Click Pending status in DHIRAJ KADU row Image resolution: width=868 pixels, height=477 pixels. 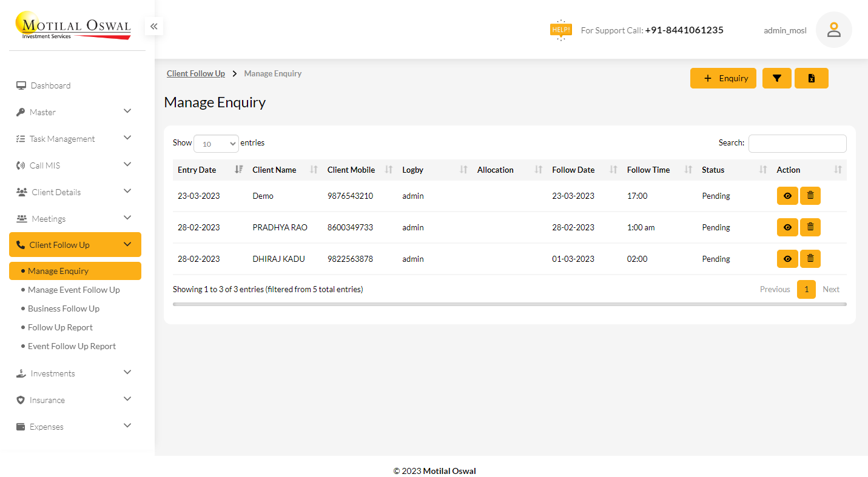pos(716,259)
